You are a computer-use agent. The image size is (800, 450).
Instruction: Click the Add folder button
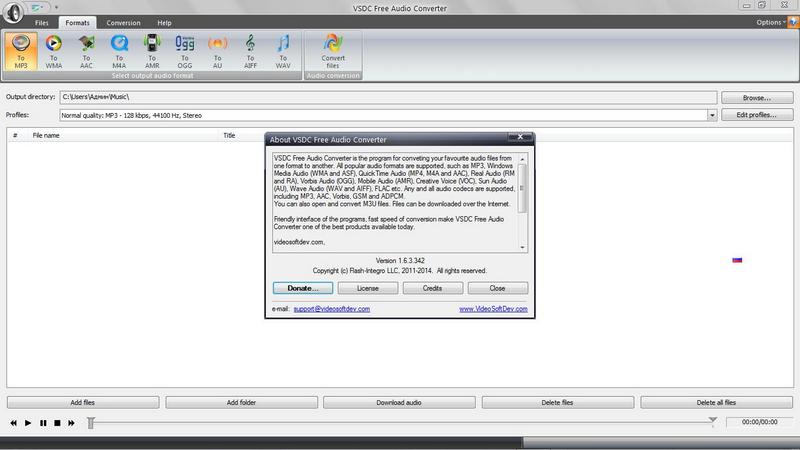[x=241, y=403]
